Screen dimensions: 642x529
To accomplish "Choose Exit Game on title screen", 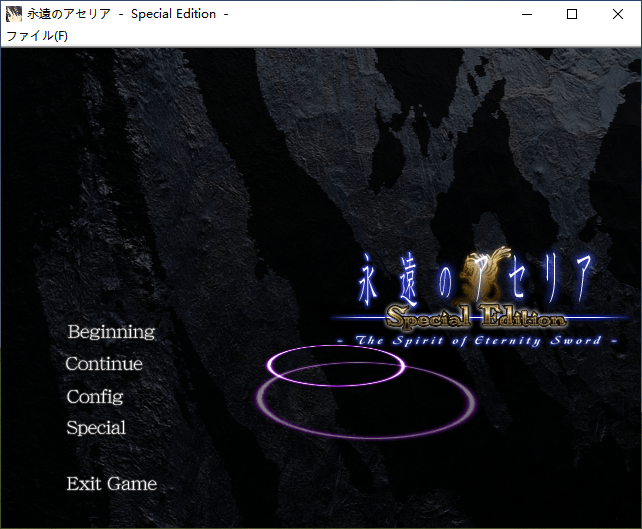I will pos(111,484).
